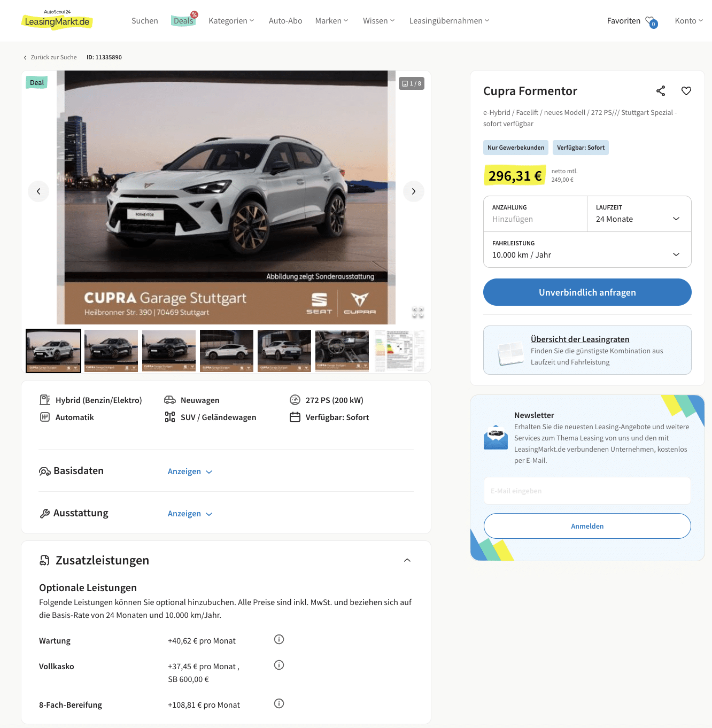Add Cupra Formentor to favorites heart
The width and height of the screenshot is (712, 728).
click(686, 91)
